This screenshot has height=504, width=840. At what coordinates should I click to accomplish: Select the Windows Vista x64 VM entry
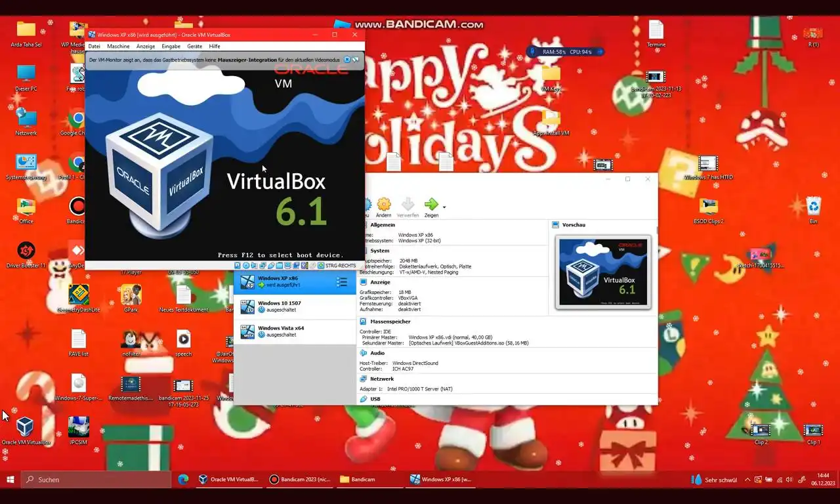coord(295,331)
